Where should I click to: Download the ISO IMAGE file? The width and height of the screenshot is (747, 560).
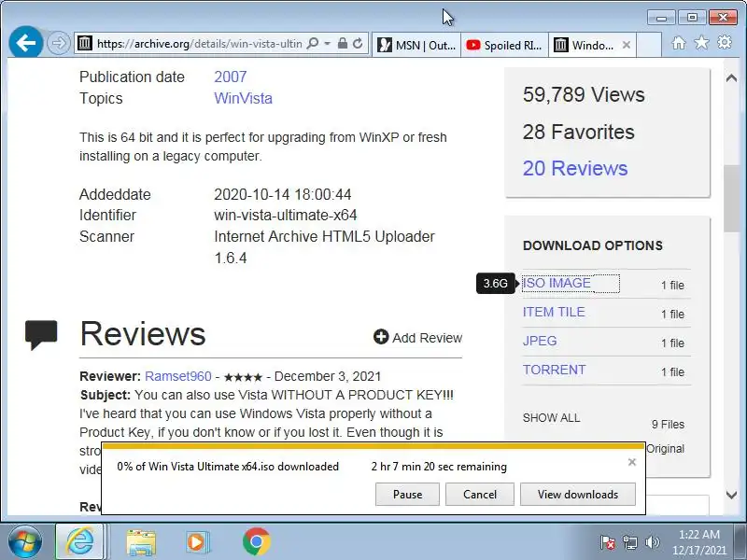557,283
